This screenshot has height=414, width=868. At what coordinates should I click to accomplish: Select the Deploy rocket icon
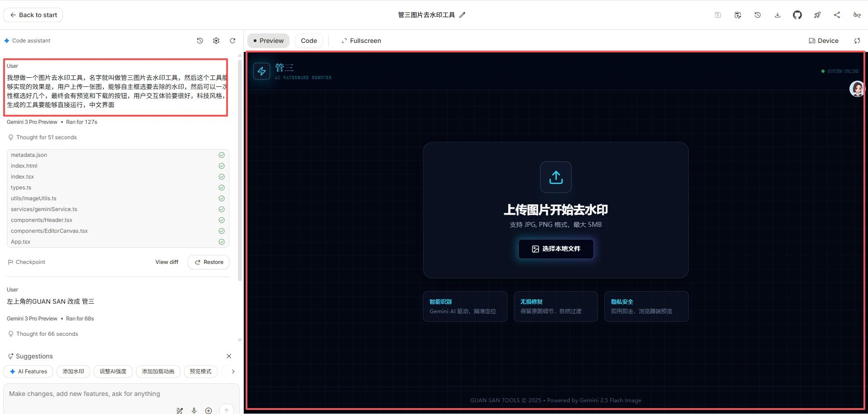[817, 15]
